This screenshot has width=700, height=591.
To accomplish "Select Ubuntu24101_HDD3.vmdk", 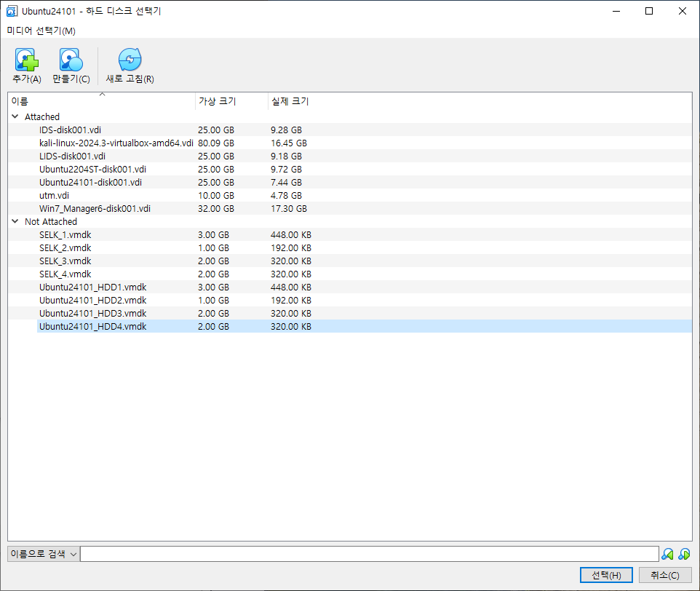I will click(x=93, y=314).
